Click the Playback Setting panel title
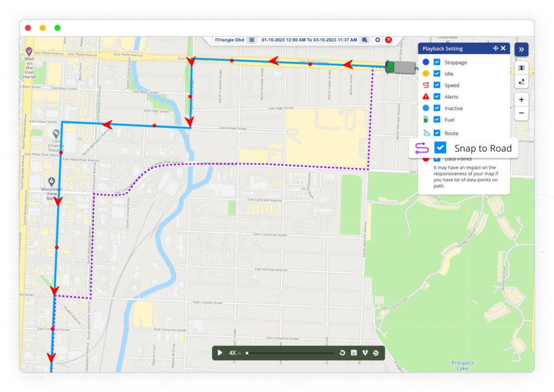554x392 pixels. [443, 49]
